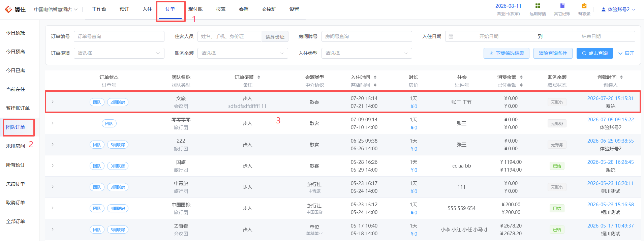Click the 4间联房 tag in 中国国旅 row

118,208
